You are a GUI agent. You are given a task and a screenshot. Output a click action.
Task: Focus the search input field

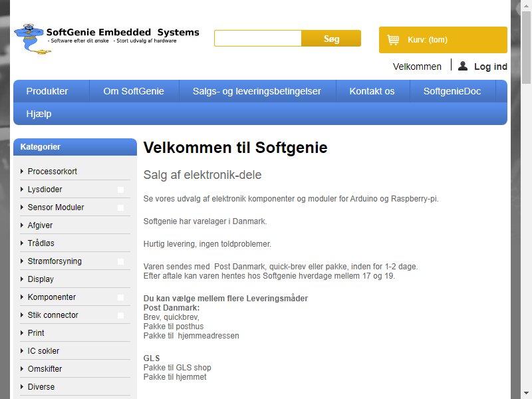pyautogui.click(x=258, y=39)
